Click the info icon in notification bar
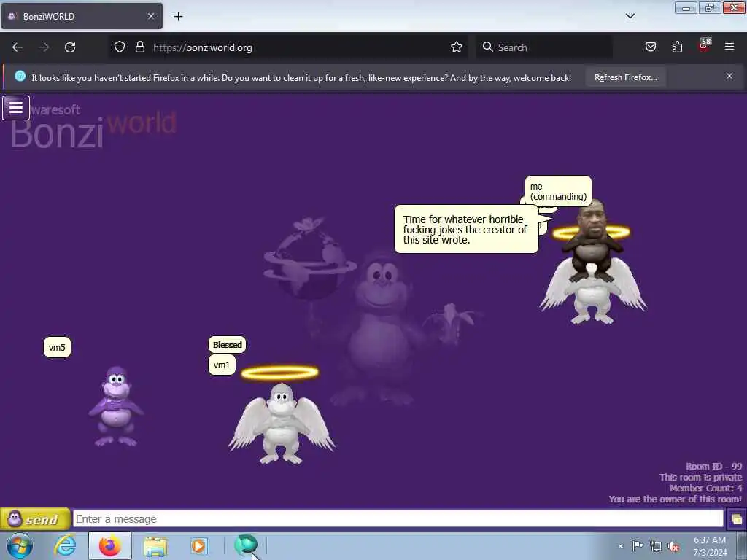 pos(20,76)
